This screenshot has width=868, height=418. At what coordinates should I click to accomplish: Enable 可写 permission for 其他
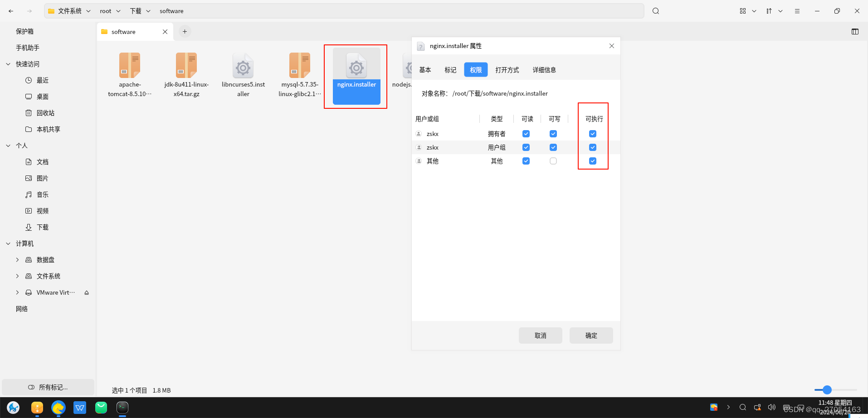point(553,160)
